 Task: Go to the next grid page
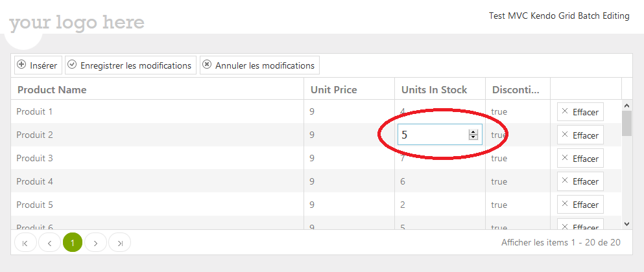96,243
